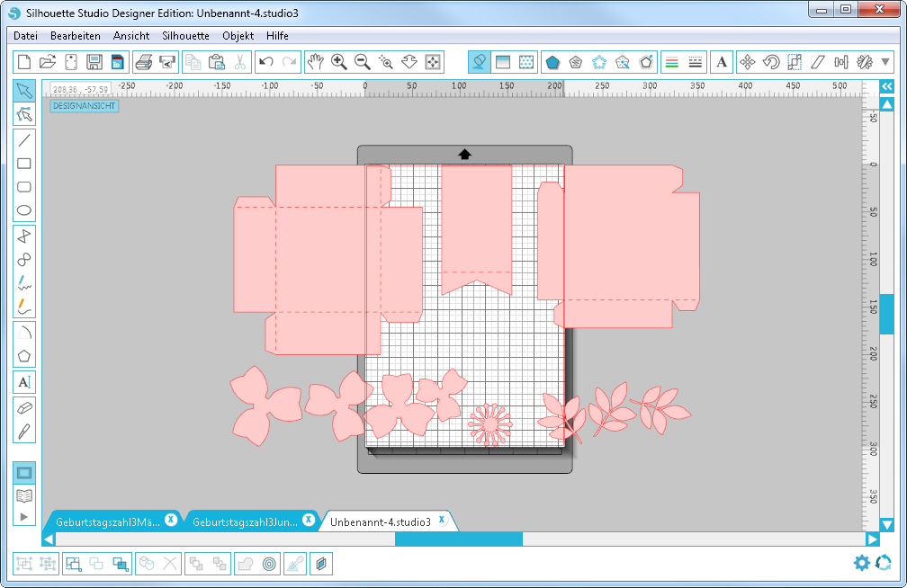The image size is (907, 588).
Task: Click the DESIGNANSICHT label button
Action: [85, 106]
